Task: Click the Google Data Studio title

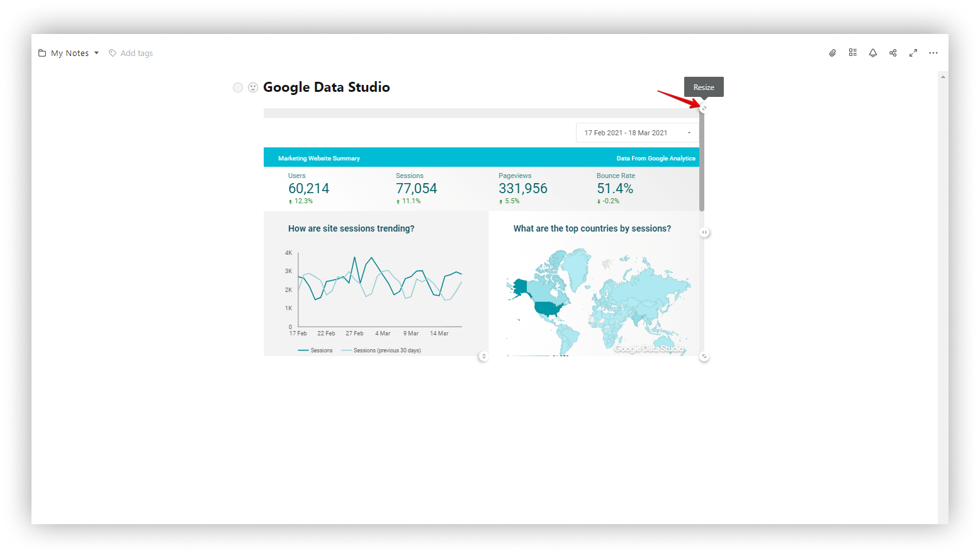Action: (x=326, y=87)
